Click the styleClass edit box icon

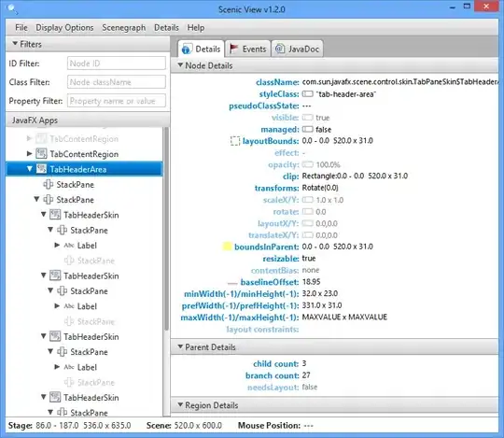(308, 94)
